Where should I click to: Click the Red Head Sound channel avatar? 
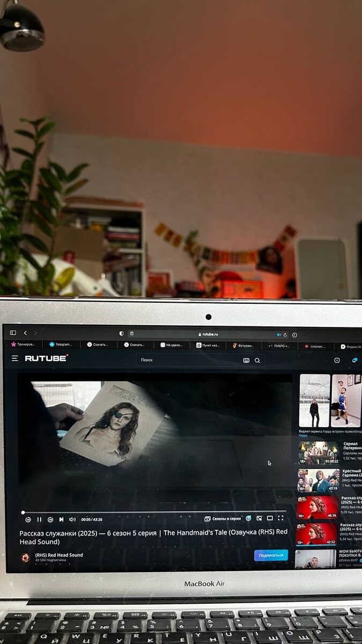pyautogui.click(x=25, y=557)
